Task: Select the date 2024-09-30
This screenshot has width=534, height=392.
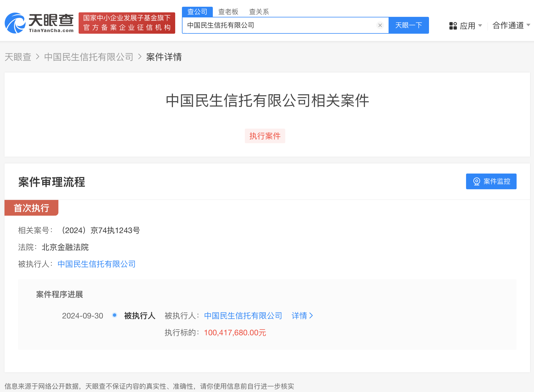Action: [x=83, y=316]
